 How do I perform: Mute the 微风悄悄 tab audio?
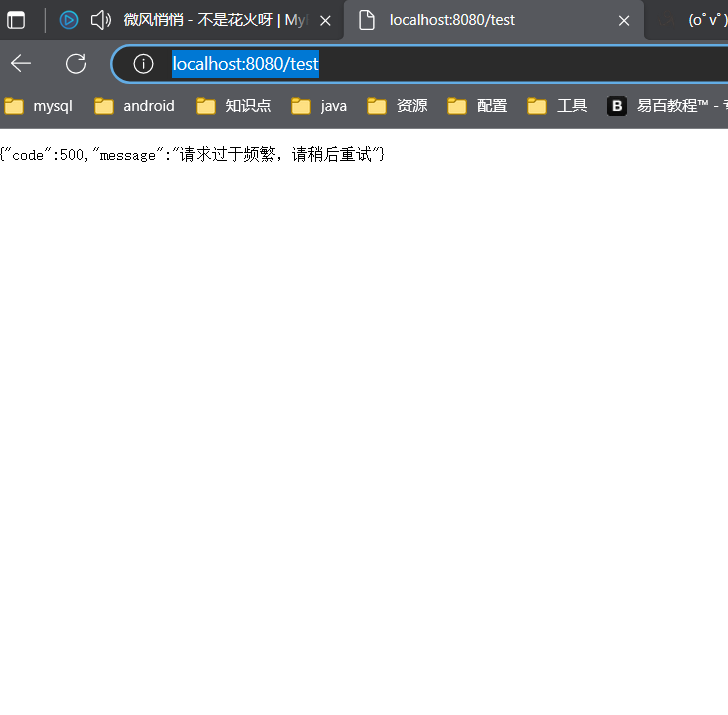100,20
